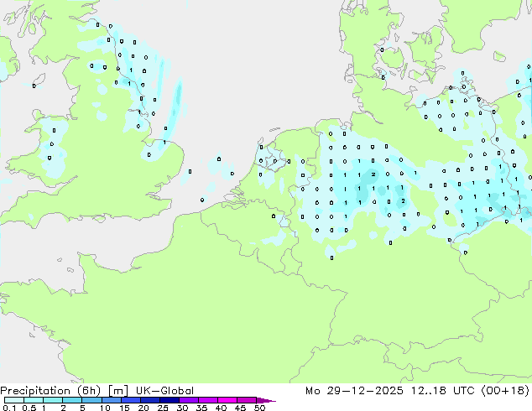Click the legend value "25"
The height and width of the screenshot is (411, 532).
point(163,408)
